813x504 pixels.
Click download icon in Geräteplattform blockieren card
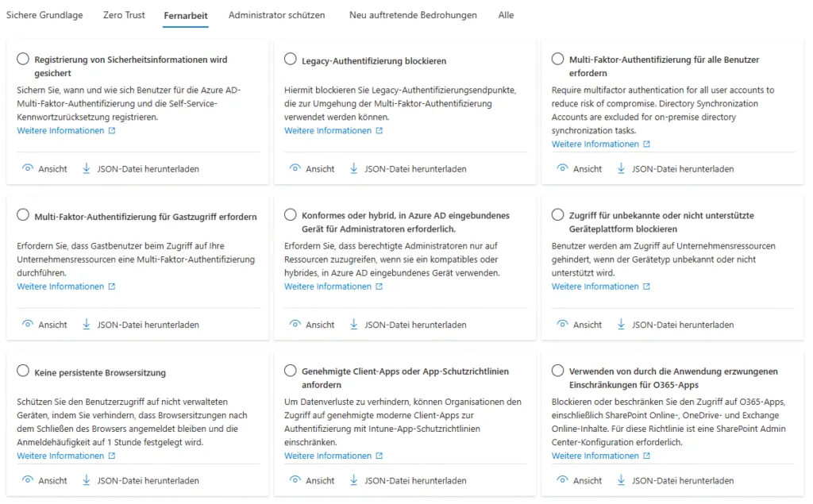pos(621,325)
